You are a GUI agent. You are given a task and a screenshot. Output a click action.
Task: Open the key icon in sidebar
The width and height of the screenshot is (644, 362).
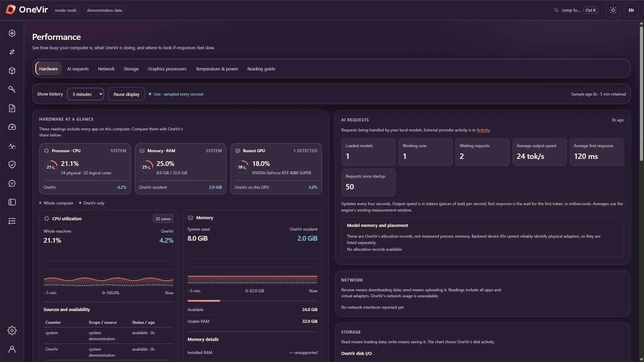12,89
